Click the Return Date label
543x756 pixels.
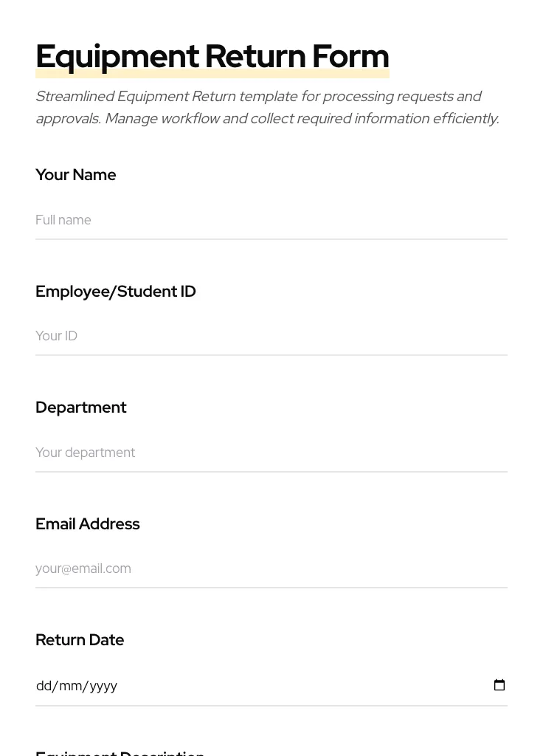(80, 640)
